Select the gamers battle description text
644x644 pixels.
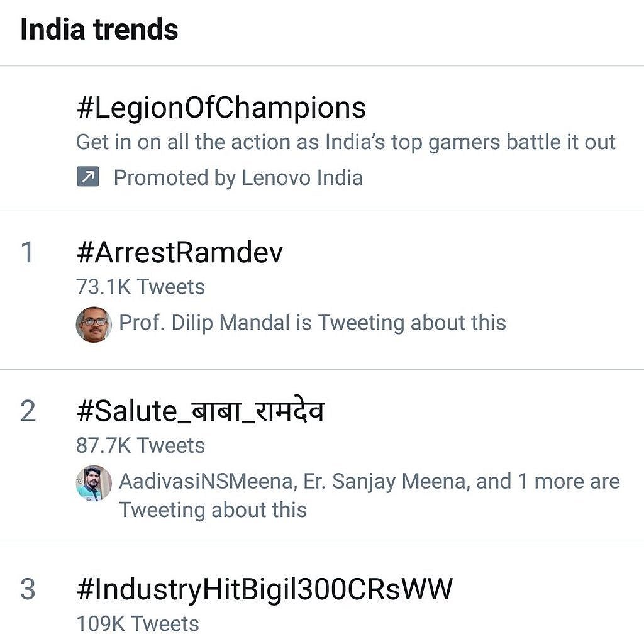pyautogui.click(x=345, y=142)
